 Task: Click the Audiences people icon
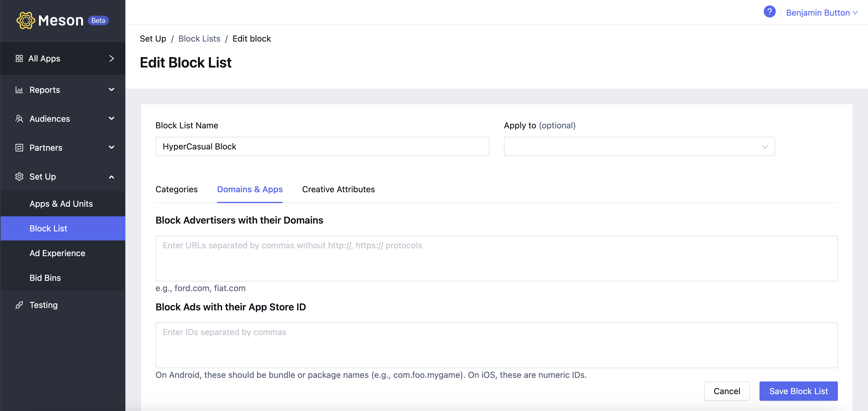[19, 119]
